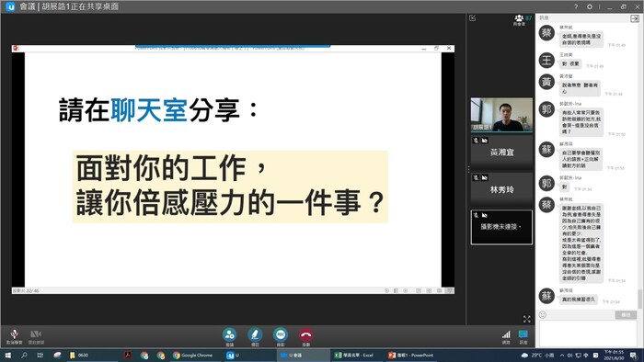Open help question mark in title bar

(x=576, y=6)
